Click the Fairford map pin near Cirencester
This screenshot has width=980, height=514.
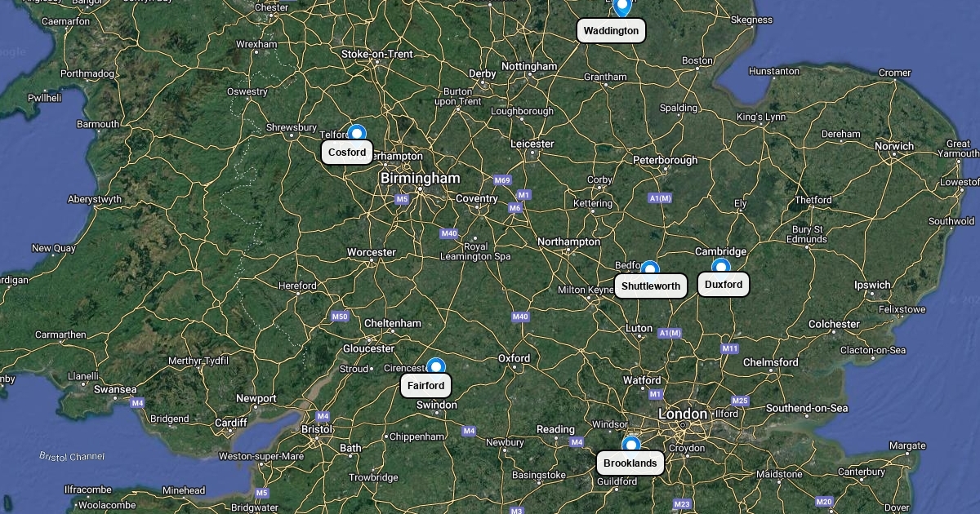click(436, 366)
